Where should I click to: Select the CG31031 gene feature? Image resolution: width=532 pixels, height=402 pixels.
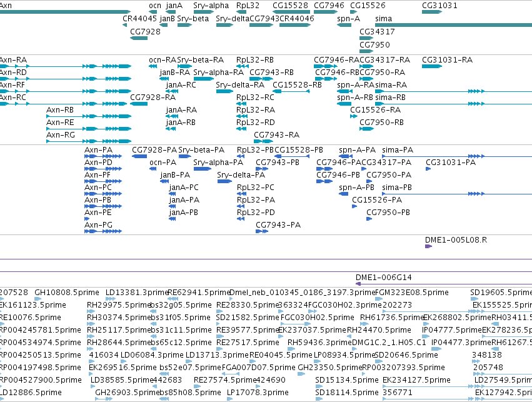point(432,12)
